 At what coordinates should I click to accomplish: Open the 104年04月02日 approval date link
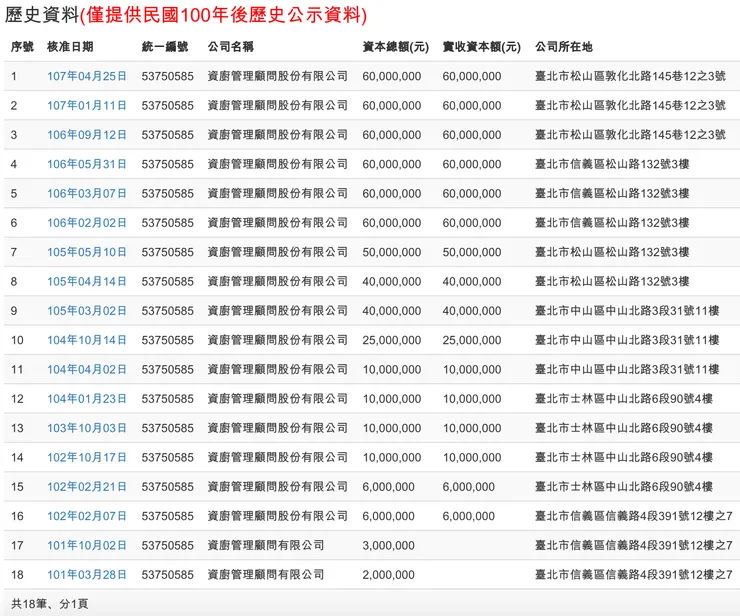(87, 369)
